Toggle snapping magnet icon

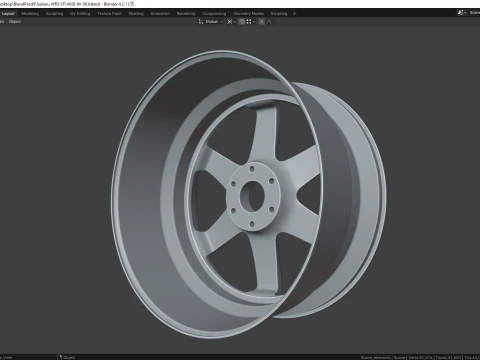(242, 22)
